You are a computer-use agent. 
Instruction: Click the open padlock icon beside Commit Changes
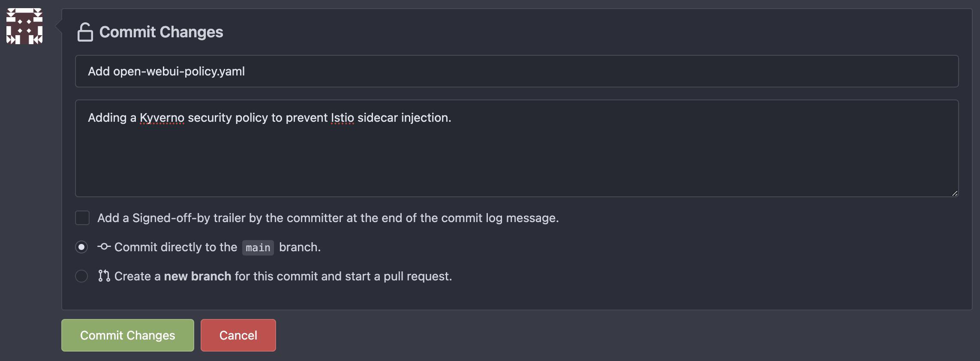pyautogui.click(x=84, y=31)
